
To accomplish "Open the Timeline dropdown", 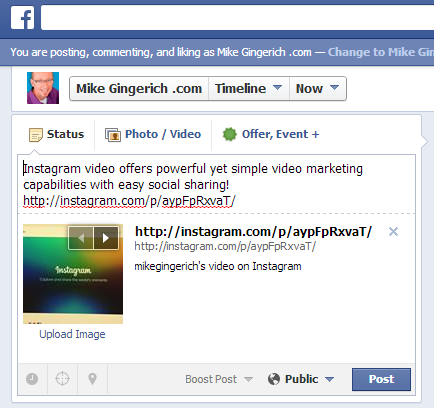I will pos(249,89).
